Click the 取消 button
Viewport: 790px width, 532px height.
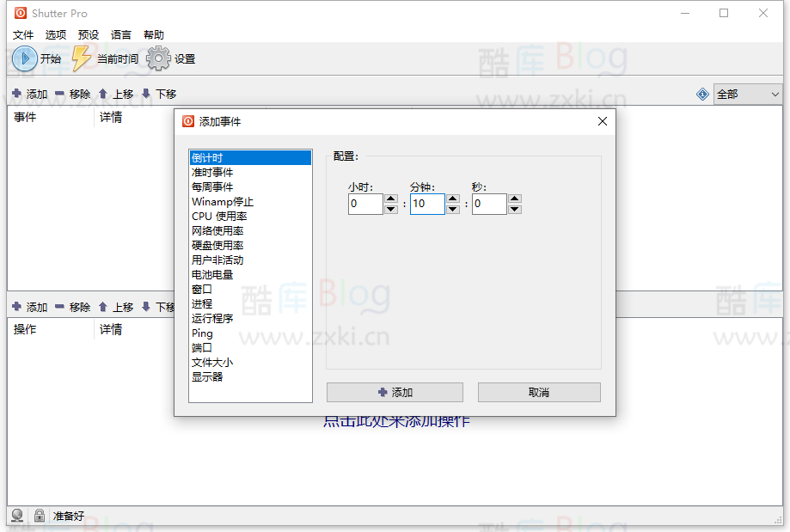[538, 392]
